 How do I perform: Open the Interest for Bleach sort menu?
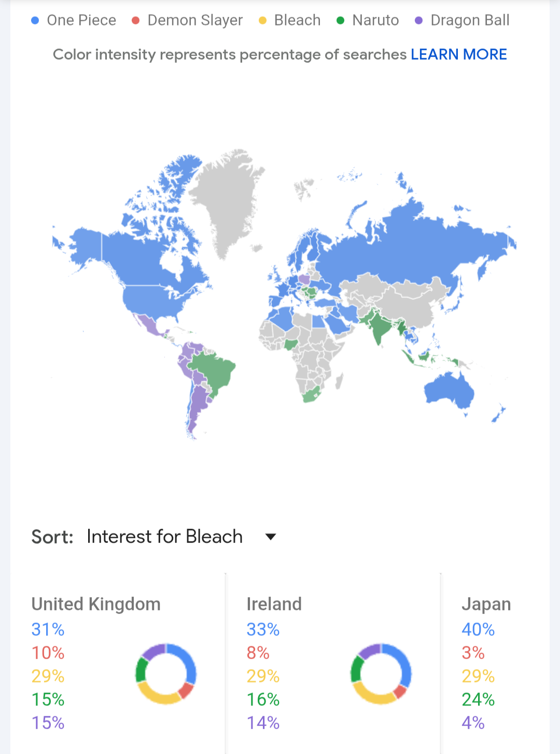164,537
